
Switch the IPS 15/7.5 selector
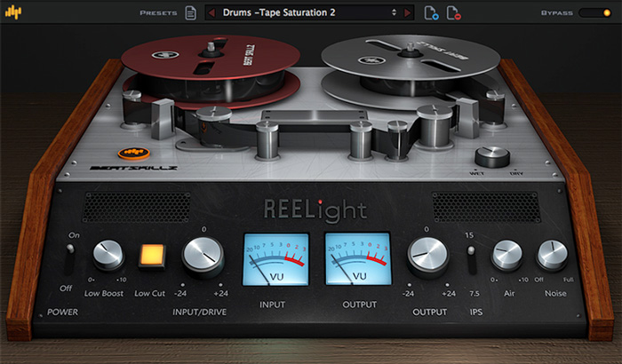(471, 260)
